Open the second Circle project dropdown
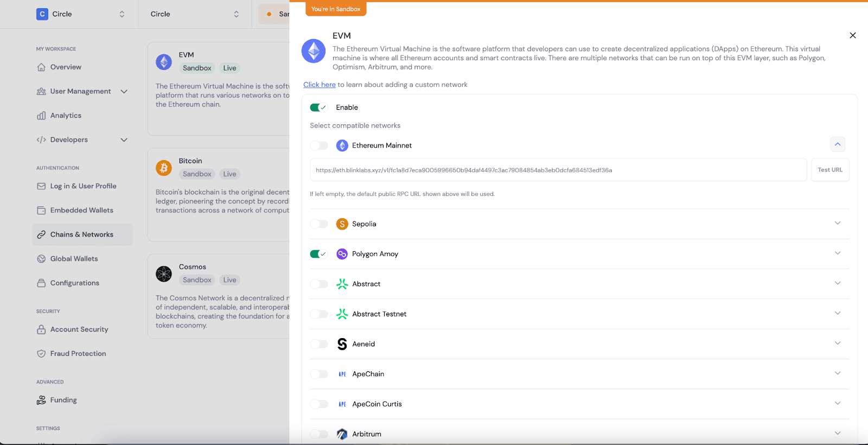 237,14
